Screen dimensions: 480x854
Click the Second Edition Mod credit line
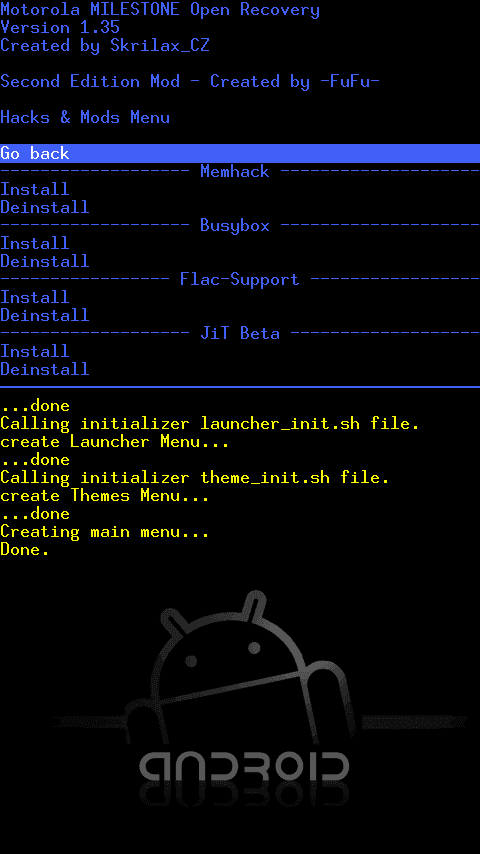(190, 82)
